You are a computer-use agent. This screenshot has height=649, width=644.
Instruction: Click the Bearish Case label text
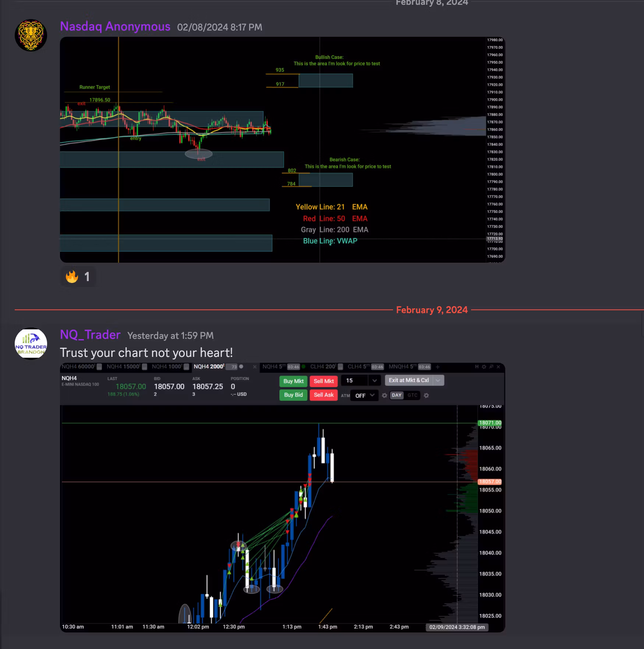tap(344, 159)
